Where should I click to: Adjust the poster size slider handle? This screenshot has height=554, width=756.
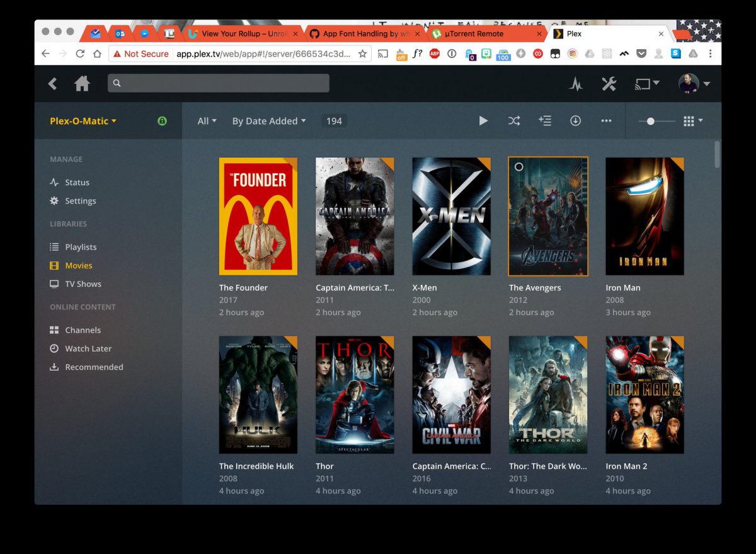click(x=651, y=121)
